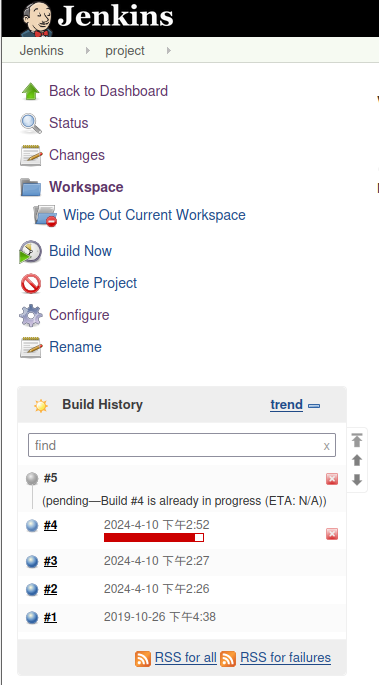This screenshot has width=379, height=685.
Task: Click the Workspace folder icon
Action: (31, 187)
